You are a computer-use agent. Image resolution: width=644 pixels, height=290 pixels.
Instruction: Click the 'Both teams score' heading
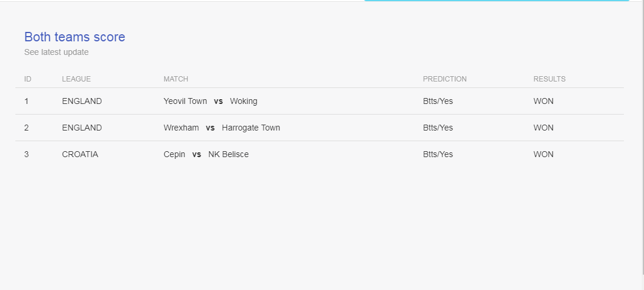click(75, 37)
